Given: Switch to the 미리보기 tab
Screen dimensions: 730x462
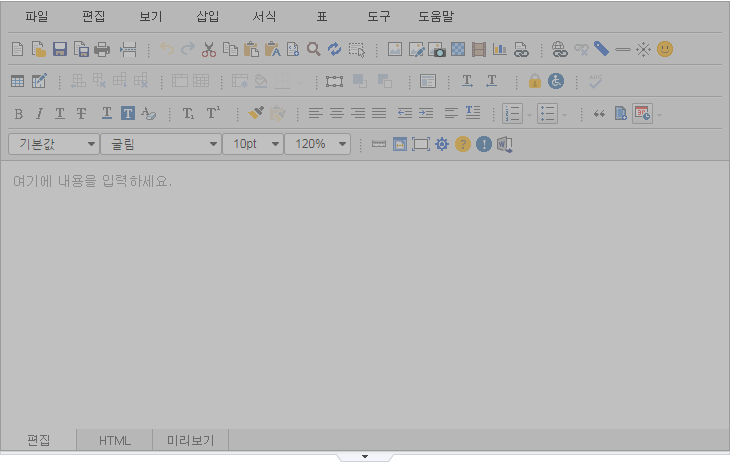Looking at the screenshot, I should pos(190,441).
